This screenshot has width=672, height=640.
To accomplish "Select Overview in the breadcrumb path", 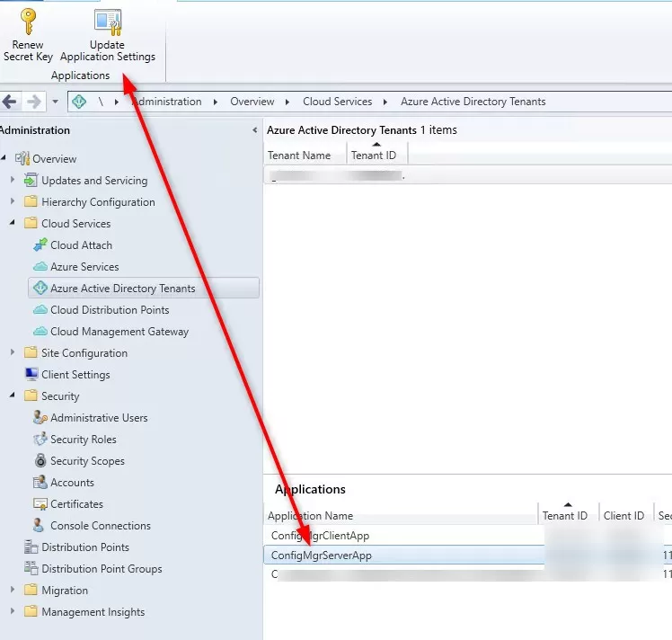I will (252, 102).
